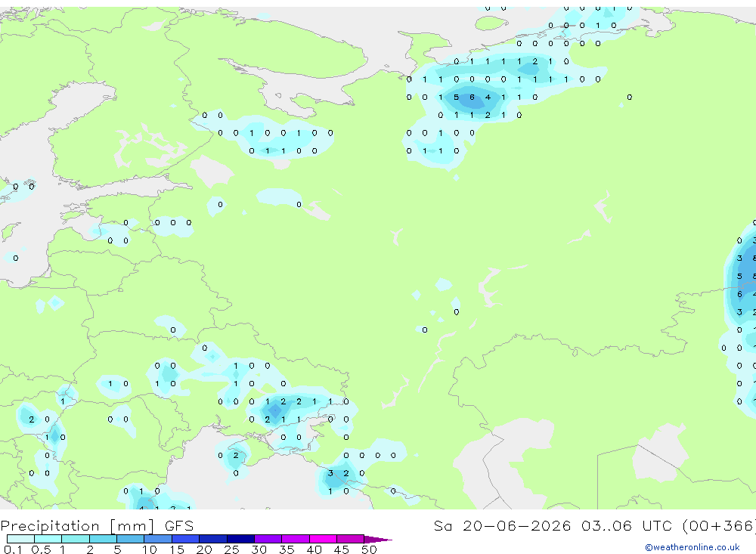
Task: Click the legend label '50'
Action: [x=369, y=549]
